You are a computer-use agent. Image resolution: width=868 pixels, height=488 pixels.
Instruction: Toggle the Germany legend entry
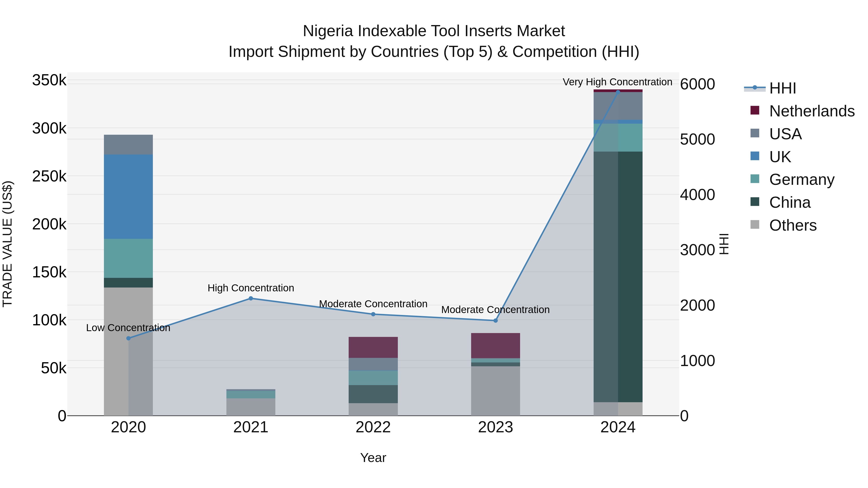pyautogui.click(x=792, y=180)
